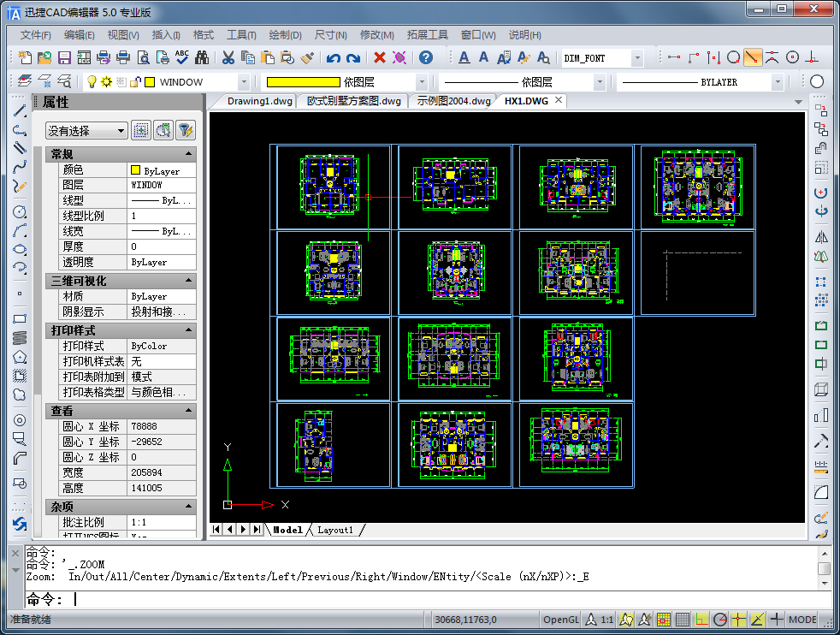Open the 绘制(D) menu
The height and width of the screenshot is (635, 840).
(x=285, y=35)
